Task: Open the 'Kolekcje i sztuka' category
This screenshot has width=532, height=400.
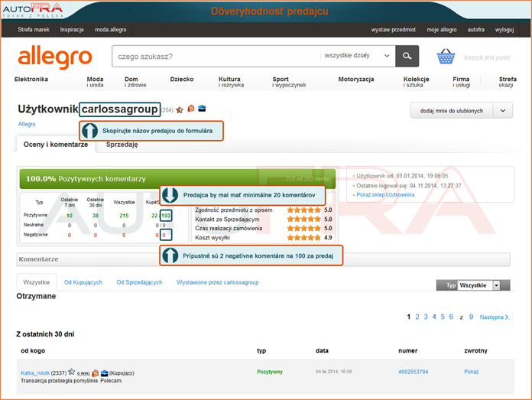Action: point(417,82)
